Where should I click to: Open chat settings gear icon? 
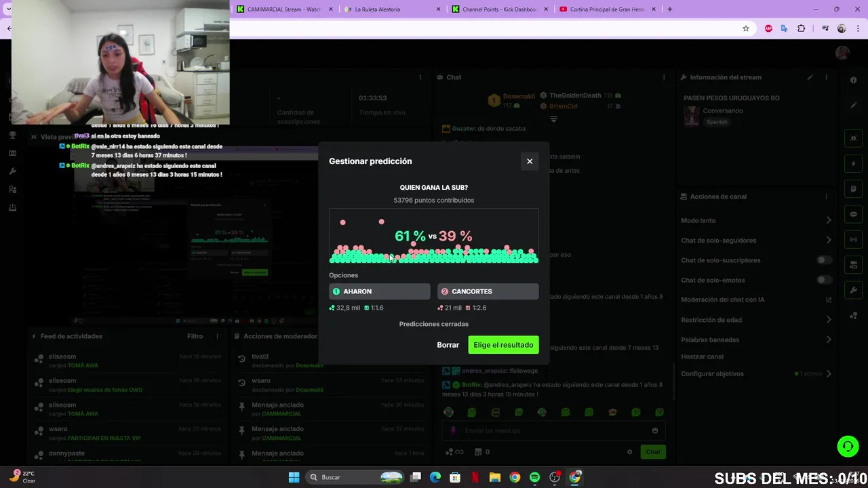629,452
